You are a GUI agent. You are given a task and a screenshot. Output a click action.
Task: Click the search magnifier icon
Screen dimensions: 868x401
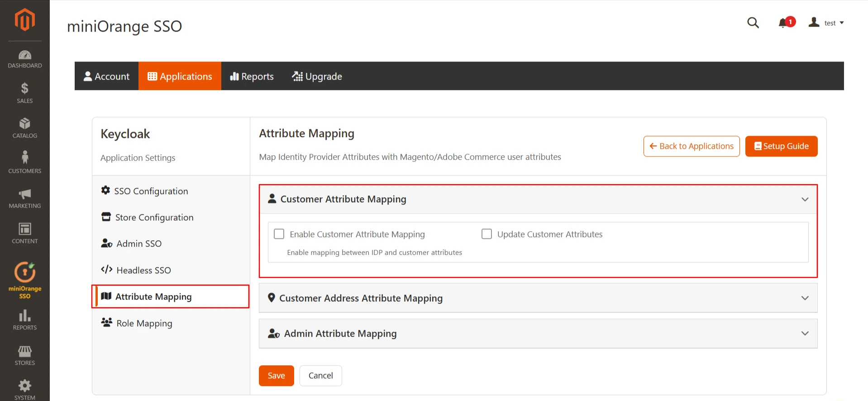click(x=753, y=23)
